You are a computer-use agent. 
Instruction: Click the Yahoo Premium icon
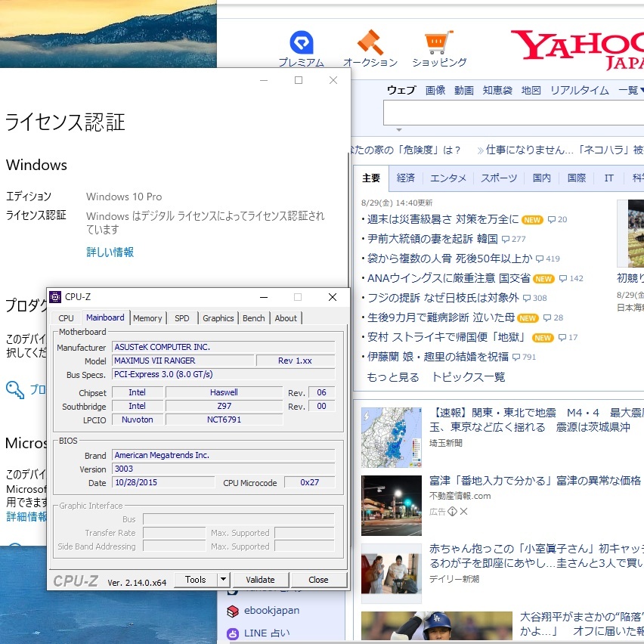point(301,42)
